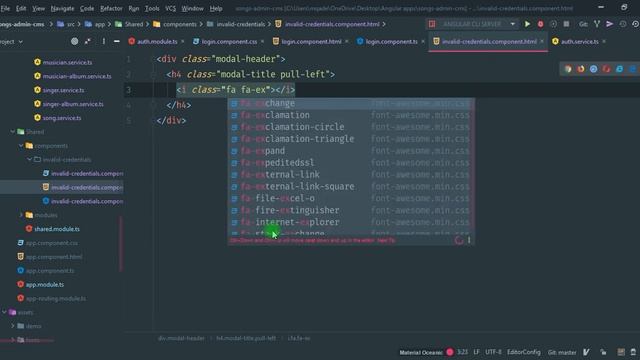Click the inspector hat icon in status bar
Viewport: 640px width, 360px height.
point(633,352)
